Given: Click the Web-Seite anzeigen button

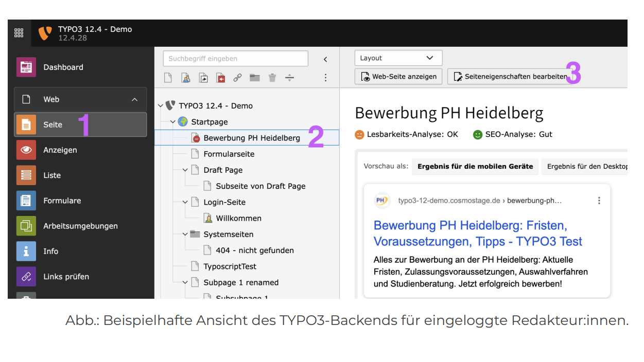Looking at the screenshot, I should (398, 77).
